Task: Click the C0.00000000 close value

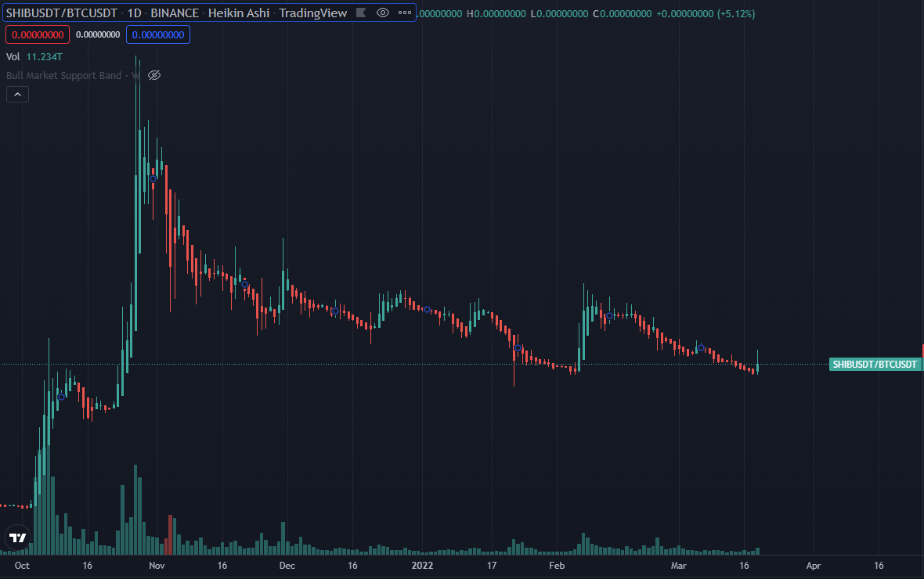Action: (623, 13)
